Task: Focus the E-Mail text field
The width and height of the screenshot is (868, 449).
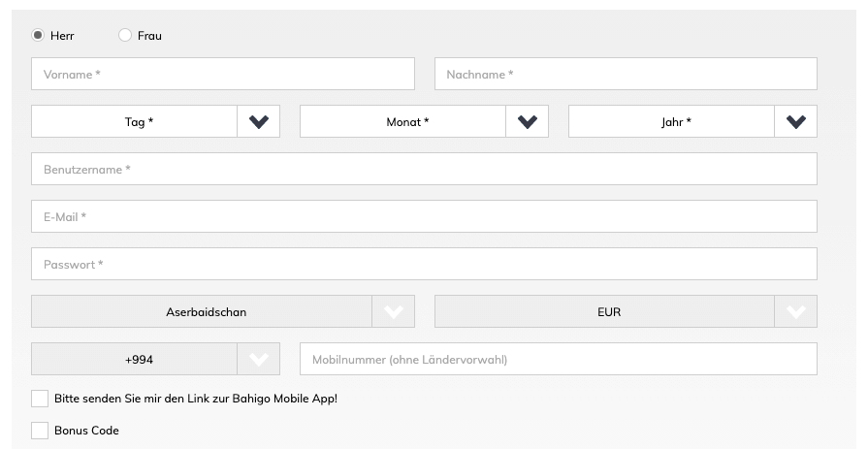Action: point(424,217)
